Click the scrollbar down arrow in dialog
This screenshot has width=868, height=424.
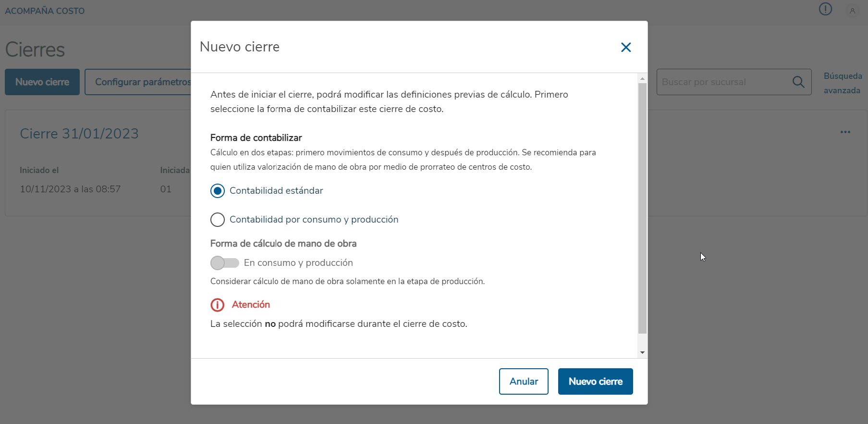(642, 353)
